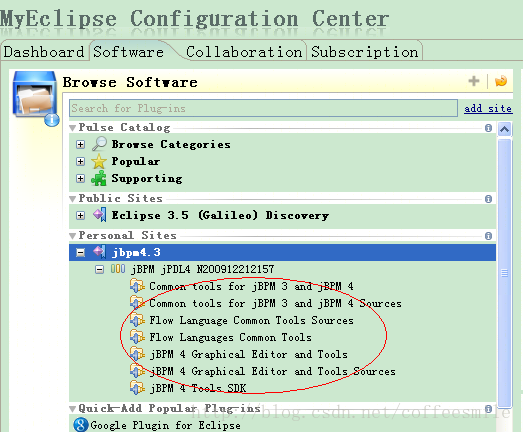
Task: Select jBPM 4 Tools SDK text
Action: pos(197,388)
